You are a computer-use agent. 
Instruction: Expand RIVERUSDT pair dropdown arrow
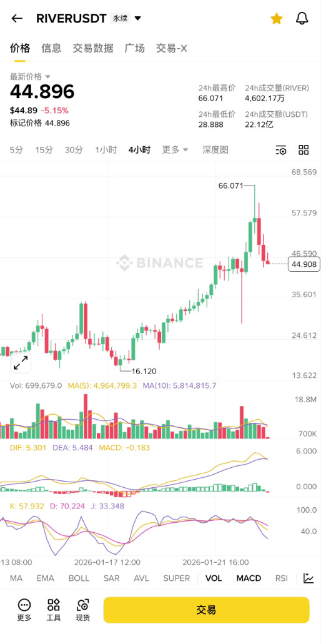click(x=138, y=18)
